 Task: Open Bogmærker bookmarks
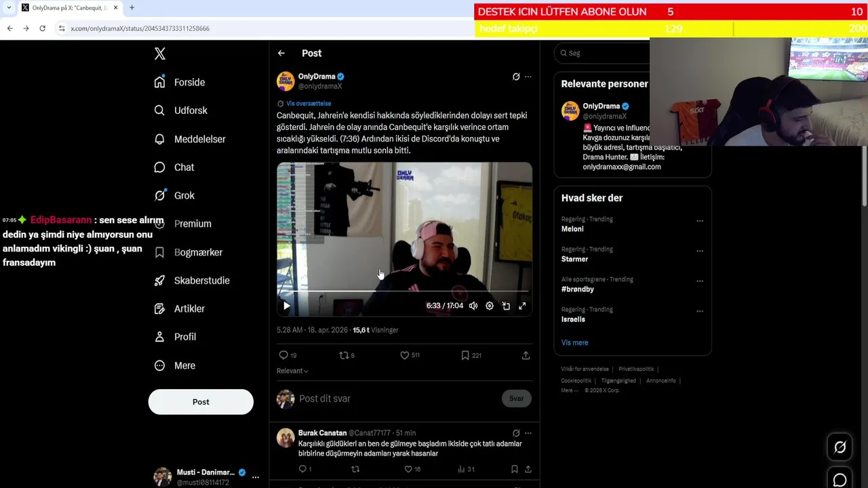coord(189,252)
